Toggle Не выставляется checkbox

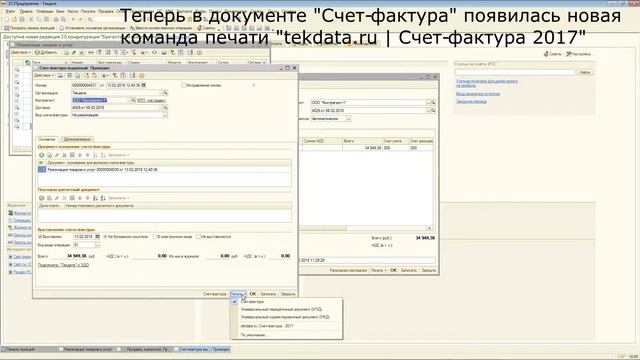[x=198, y=237]
